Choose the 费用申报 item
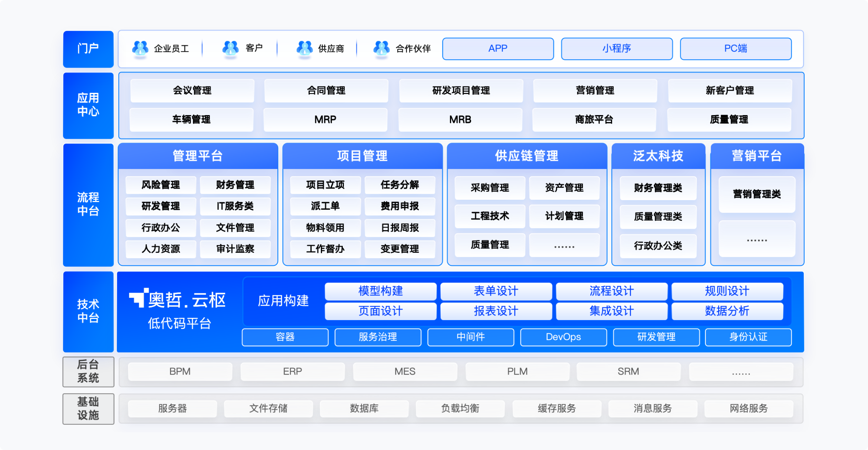Viewport: 868px width, 450px height. 400,206
